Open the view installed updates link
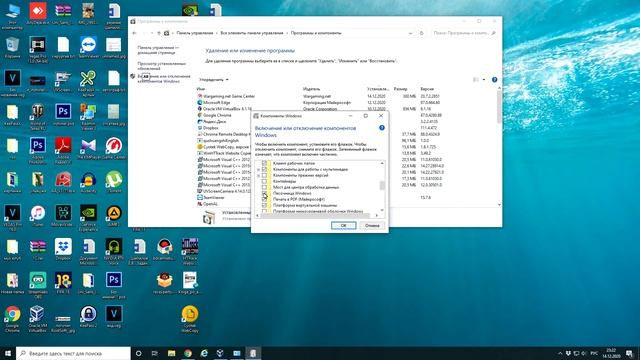Screen dimensions: 640x360 point(162,66)
